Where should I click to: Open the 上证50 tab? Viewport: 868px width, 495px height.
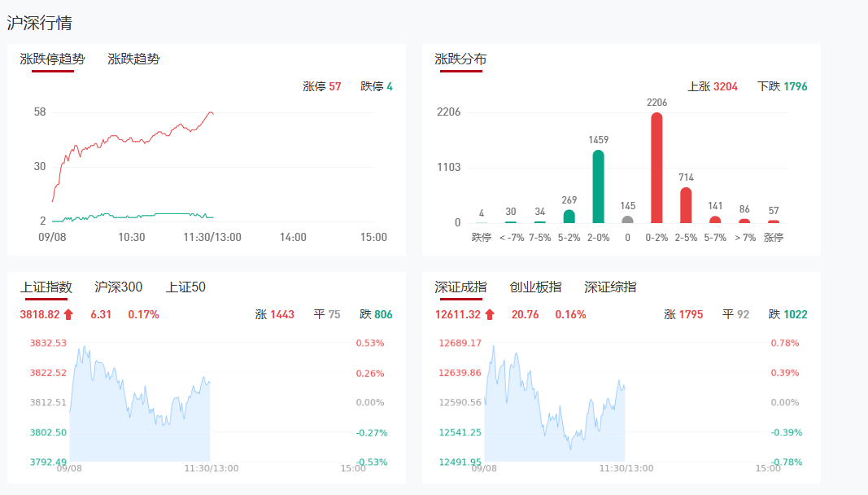tap(185, 287)
